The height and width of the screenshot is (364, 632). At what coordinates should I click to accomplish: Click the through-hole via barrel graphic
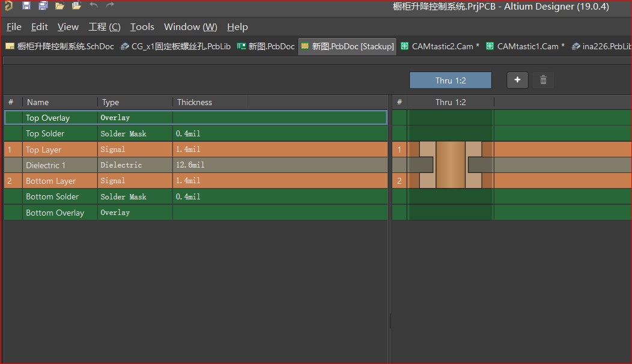pos(450,165)
